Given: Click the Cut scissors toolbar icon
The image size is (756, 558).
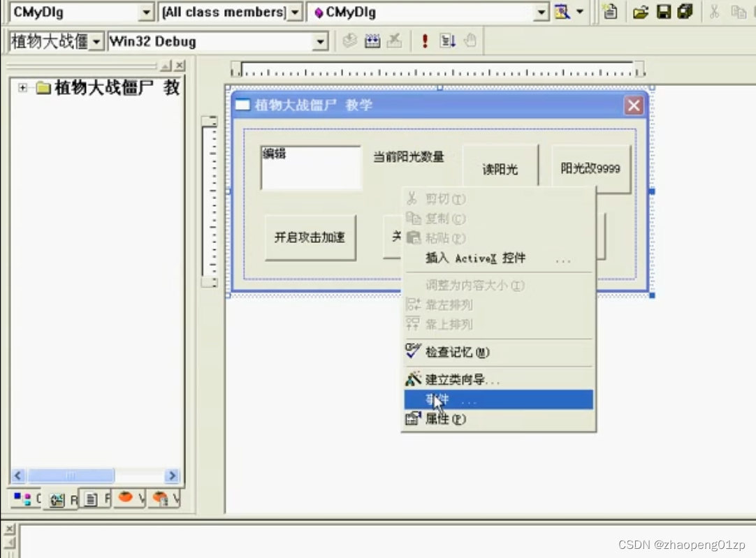Looking at the screenshot, I should click(715, 12).
